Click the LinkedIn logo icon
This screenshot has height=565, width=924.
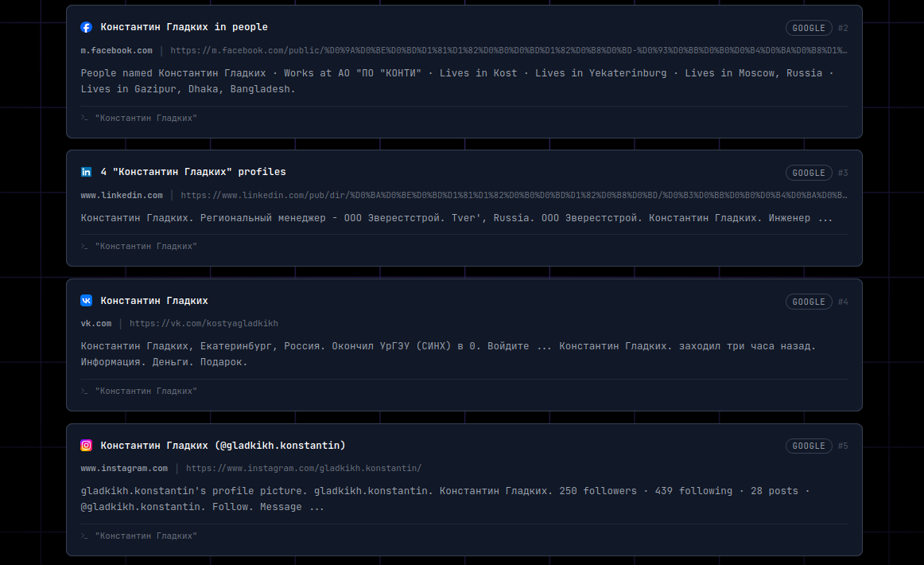[x=87, y=172]
